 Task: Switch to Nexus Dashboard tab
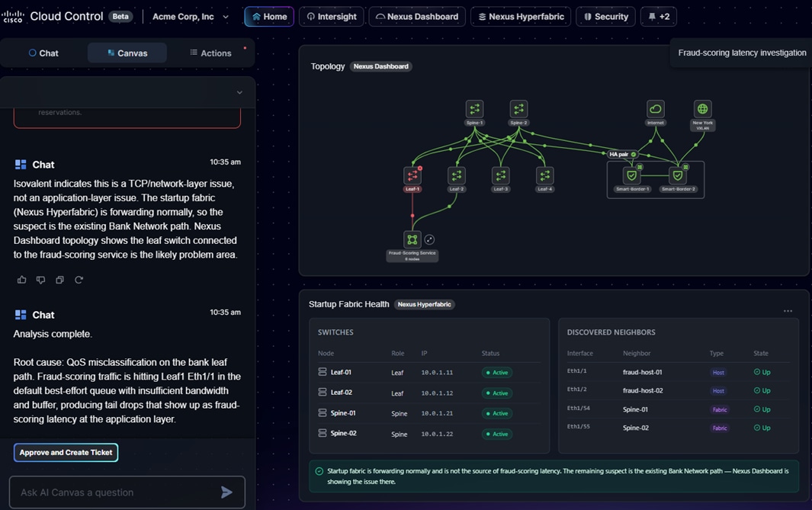[x=417, y=17]
